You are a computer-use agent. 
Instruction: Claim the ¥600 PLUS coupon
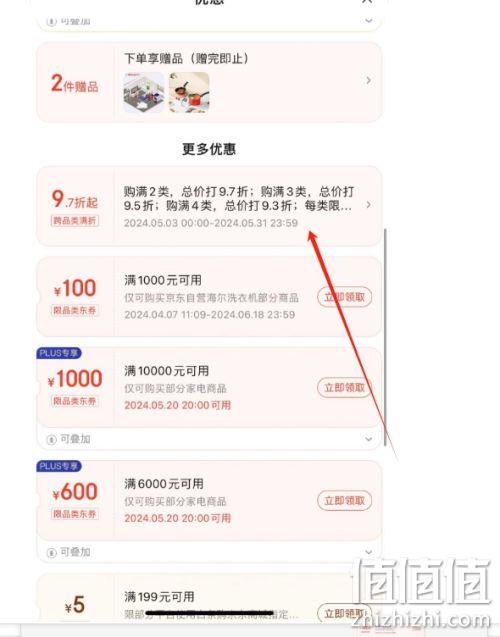(344, 500)
